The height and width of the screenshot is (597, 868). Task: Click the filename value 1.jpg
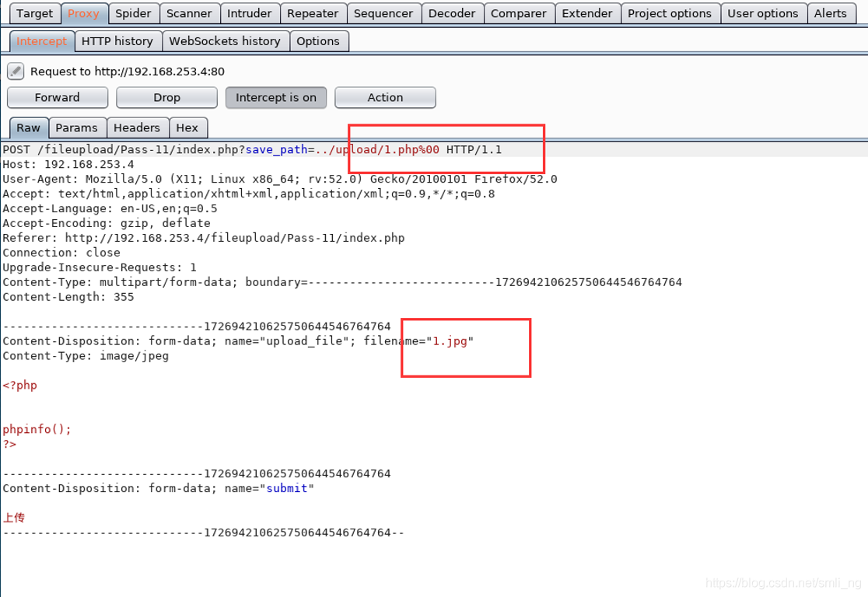(450, 341)
